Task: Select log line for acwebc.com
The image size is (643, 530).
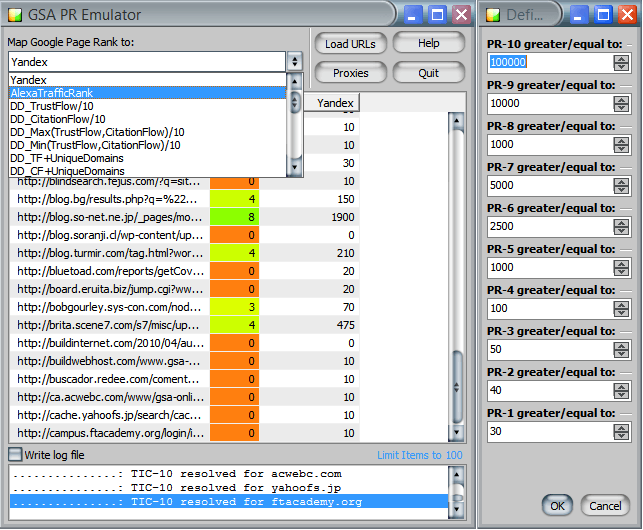Action: [x=229, y=474]
